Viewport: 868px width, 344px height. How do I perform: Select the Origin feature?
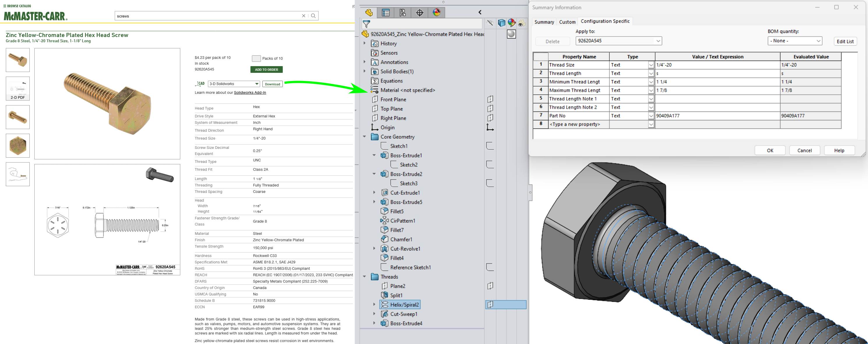387,127
